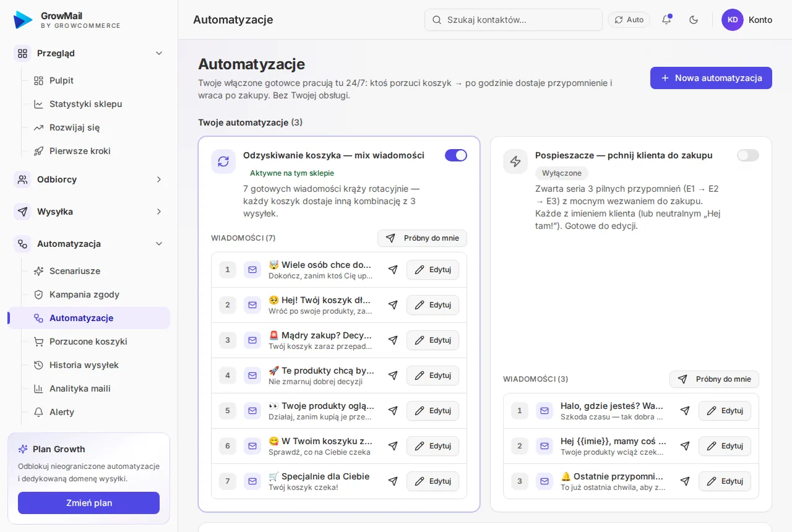The image size is (792, 532).
Task: Expand the Odbiorcy sidebar section
Action: pyautogui.click(x=88, y=179)
